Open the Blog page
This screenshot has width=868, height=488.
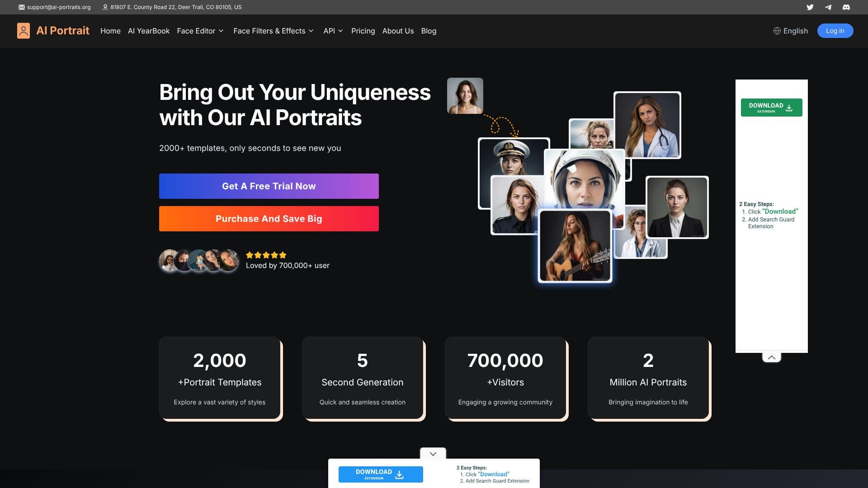coord(429,31)
